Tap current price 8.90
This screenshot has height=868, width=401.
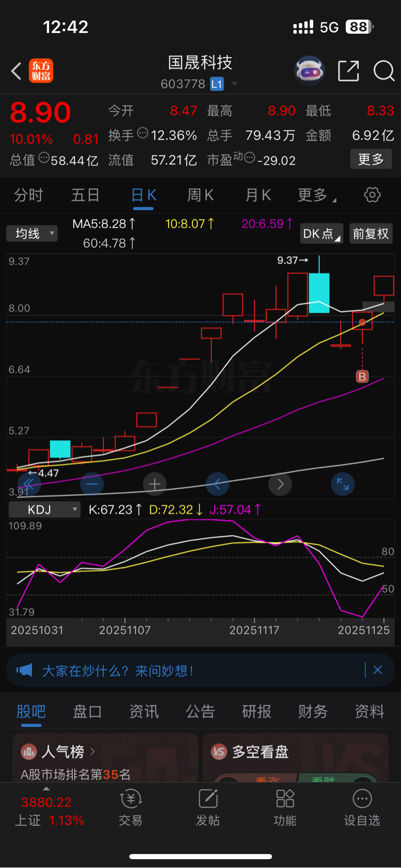click(x=40, y=112)
